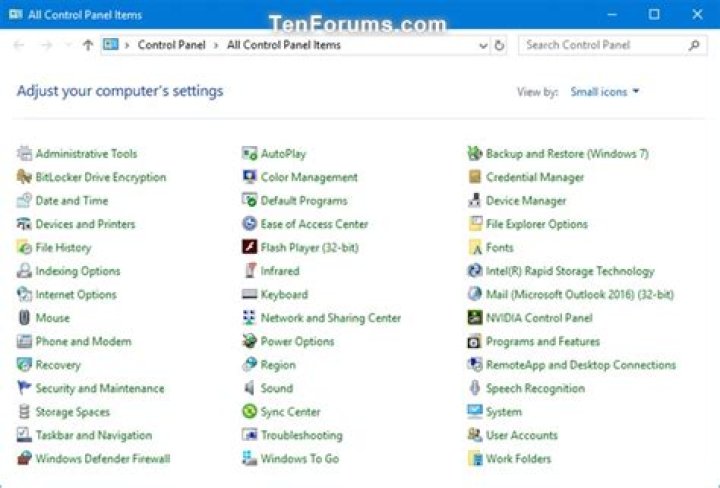This screenshot has width=720, height=488.
Task: Click the Intel Rapid Storage Technology icon
Action: click(474, 270)
